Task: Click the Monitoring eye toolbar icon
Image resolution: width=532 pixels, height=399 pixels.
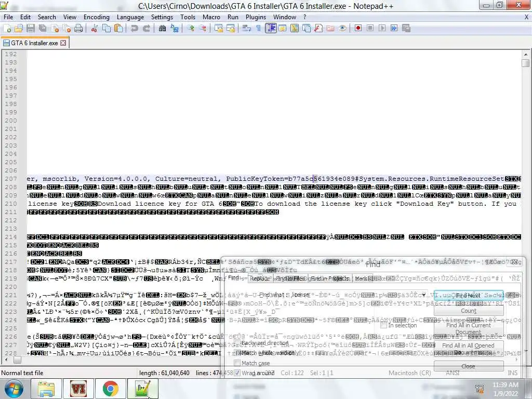Action: [342, 29]
